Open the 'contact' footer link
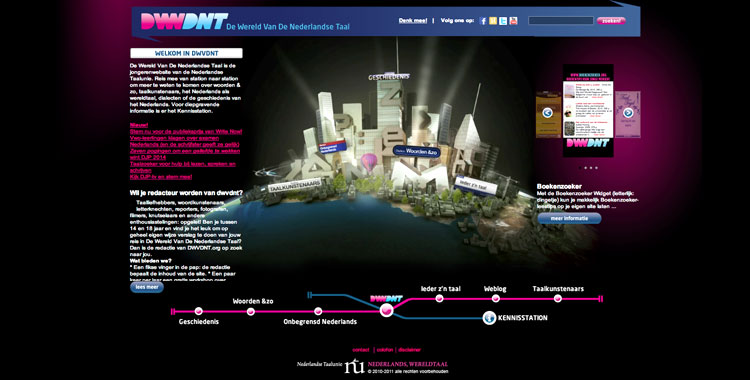This screenshot has height=380, width=750. [x=361, y=350]
